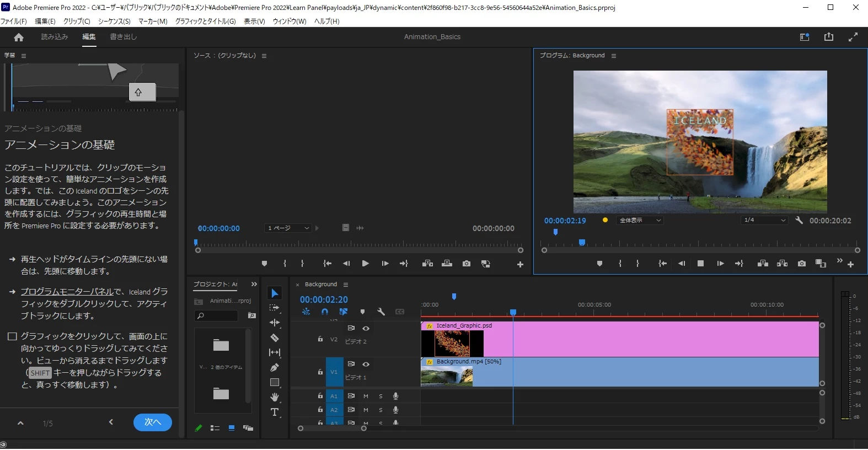The image size is (868, 450).
Task: Open Learn panel hamburger menu
Action: [x=24, y=56]
